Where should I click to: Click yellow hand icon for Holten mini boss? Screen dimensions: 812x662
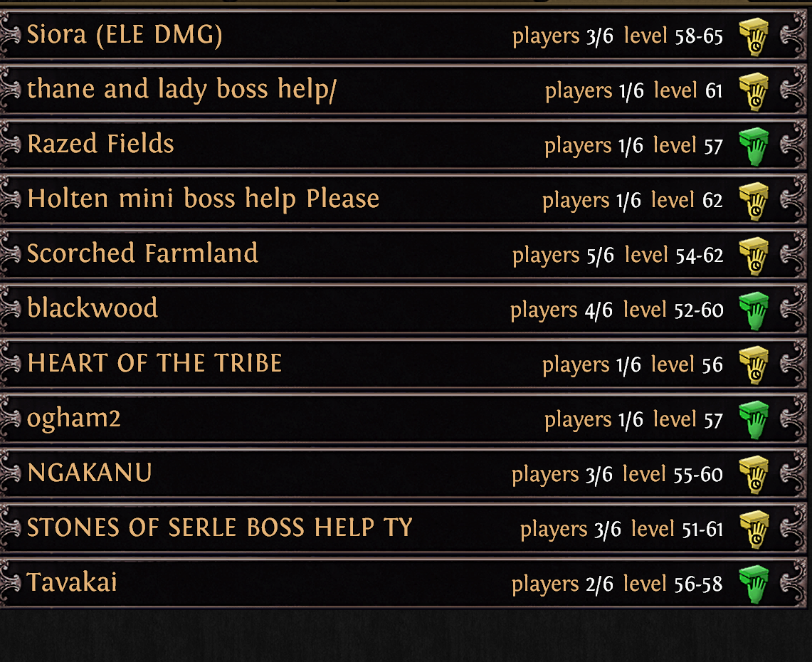click(754, 201)
